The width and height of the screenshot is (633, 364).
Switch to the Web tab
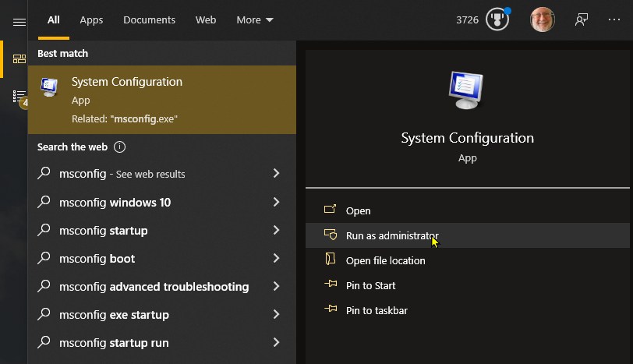206,19
